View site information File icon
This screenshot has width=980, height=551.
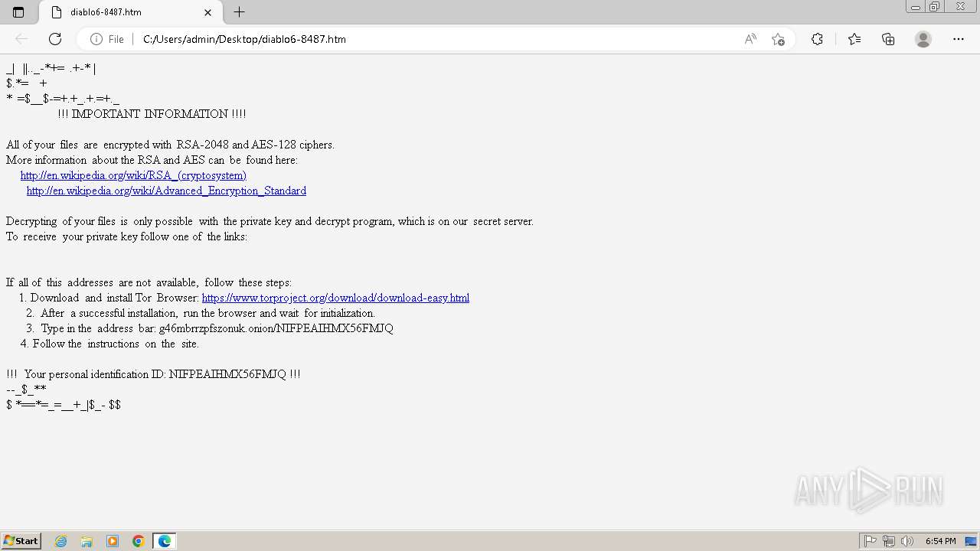[107, 39]
